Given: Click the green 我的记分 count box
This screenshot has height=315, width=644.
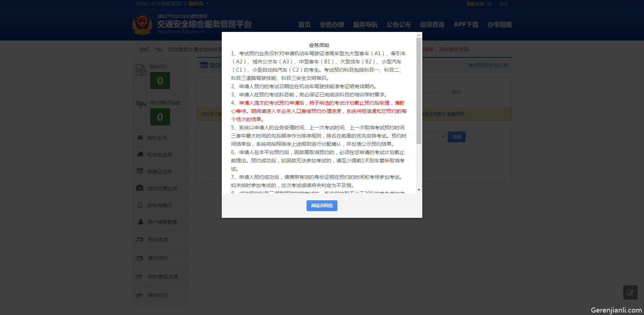Looking at the screenshot, I should tap(160, 81).
